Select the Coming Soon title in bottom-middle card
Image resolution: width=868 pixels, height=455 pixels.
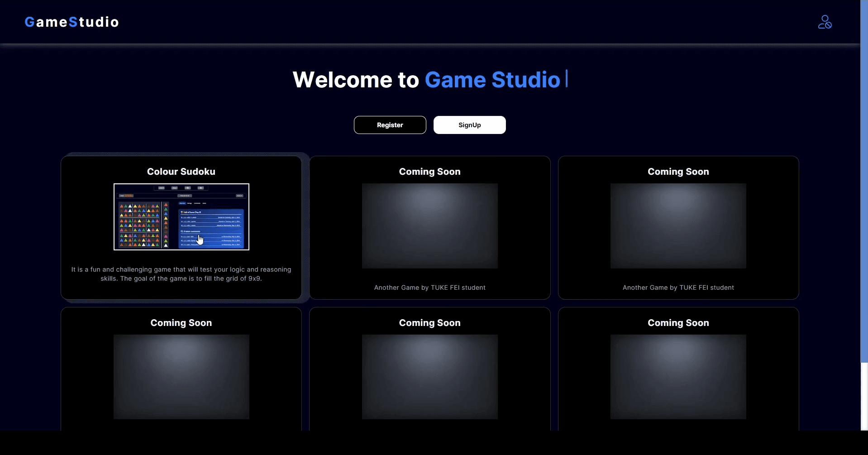[429, 323]
